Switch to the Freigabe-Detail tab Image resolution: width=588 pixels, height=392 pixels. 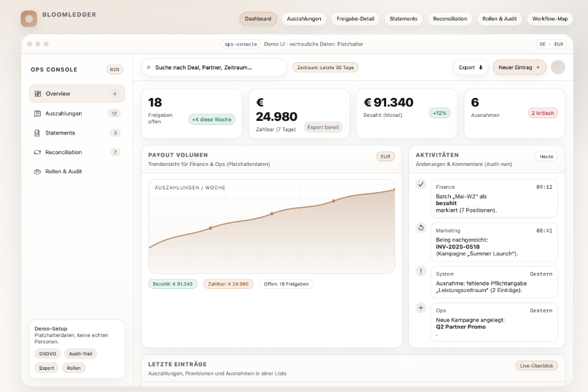(x=355, y=19)
